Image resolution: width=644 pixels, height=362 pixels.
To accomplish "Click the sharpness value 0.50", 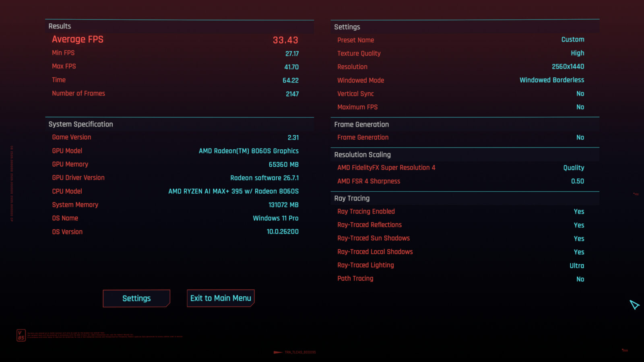I will (578, 181).
